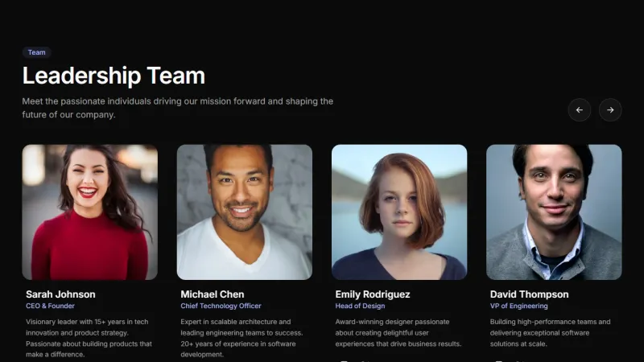The height and width of the screenshot is (362, 644).
Task: Select the Sarah Johnson name
Action: pos(60,294)
